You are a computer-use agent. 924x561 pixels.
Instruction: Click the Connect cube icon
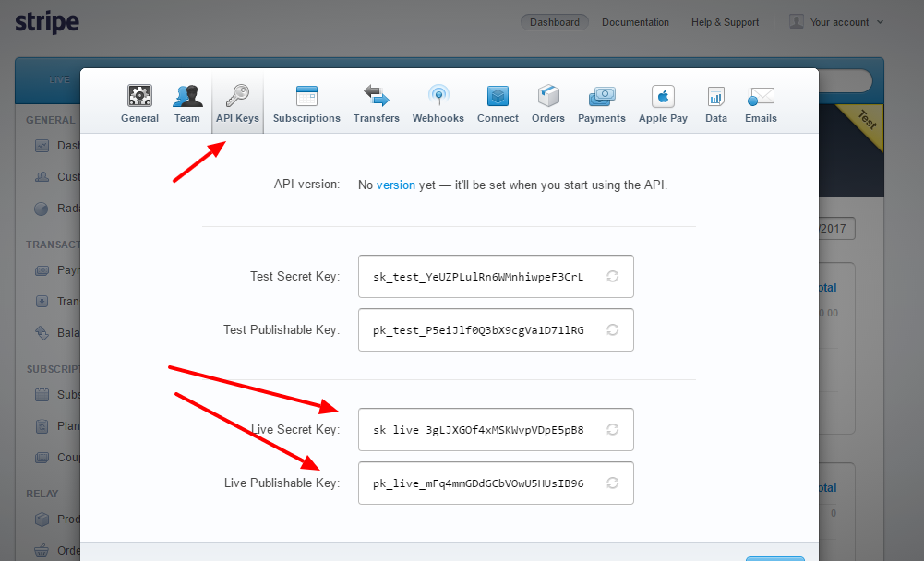coord(498,96)
